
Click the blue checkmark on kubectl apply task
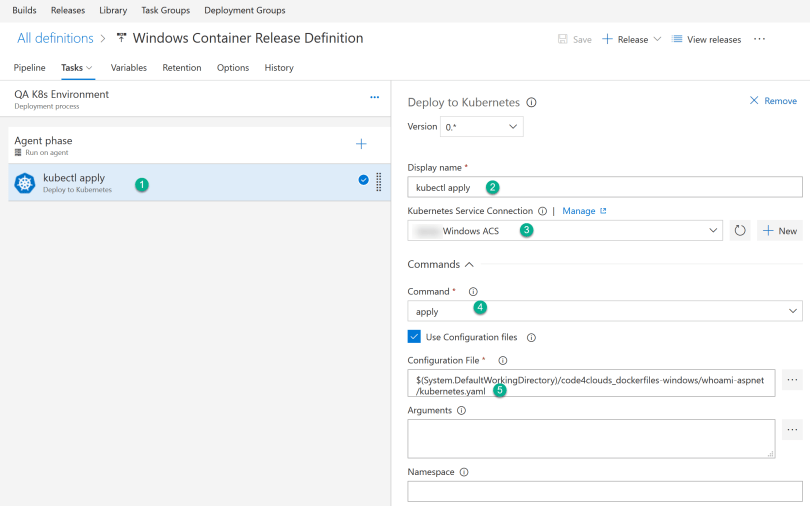(364, 180)
